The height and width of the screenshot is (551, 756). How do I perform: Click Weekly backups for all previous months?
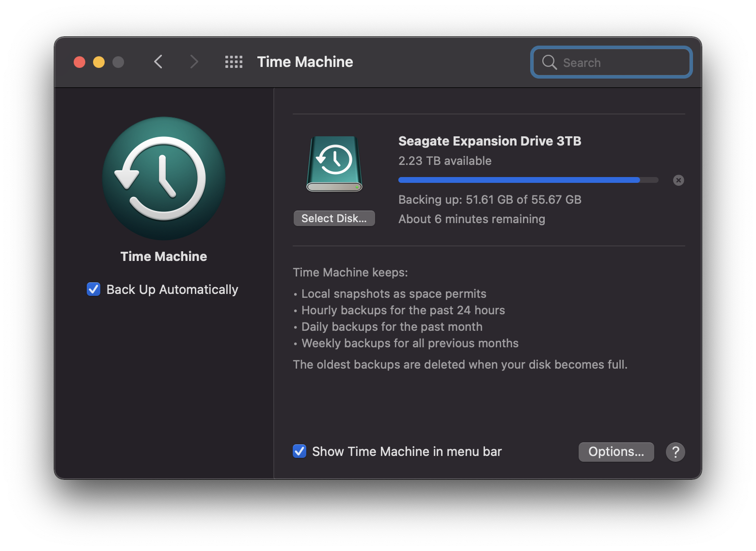(x=410, y=343)
